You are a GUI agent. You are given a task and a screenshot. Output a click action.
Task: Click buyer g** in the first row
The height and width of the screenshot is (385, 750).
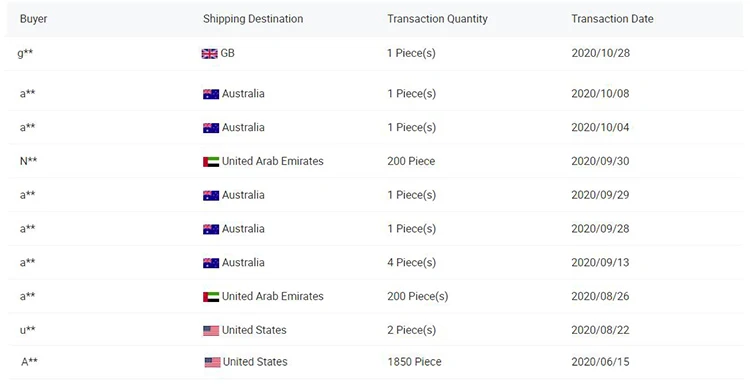[x=25, y=53]
